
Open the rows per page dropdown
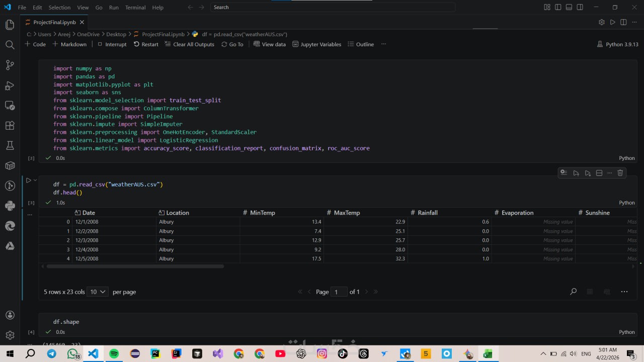98,292
